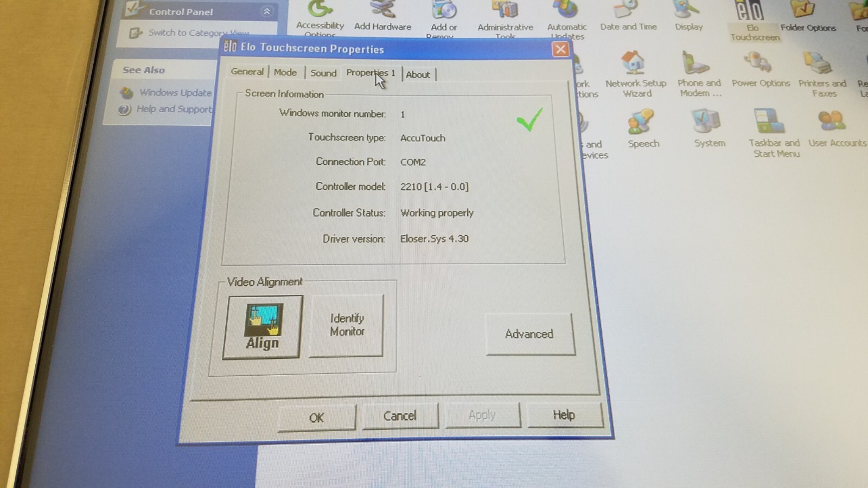Click the AccuTouch touchscreen type value
This screenshot has width=868, height=488.
click(423, 138)
